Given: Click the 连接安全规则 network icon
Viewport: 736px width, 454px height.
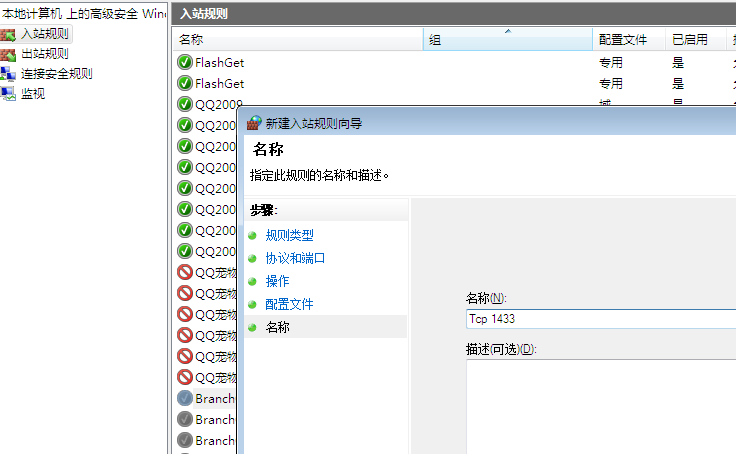Looking at the screenshot, I should (x=8, y=74).
